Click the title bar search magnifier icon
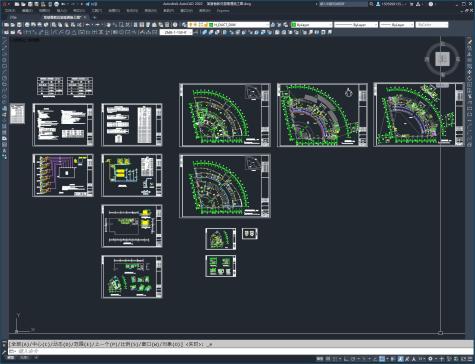This screenshot has width=475, height=364. 371,4
